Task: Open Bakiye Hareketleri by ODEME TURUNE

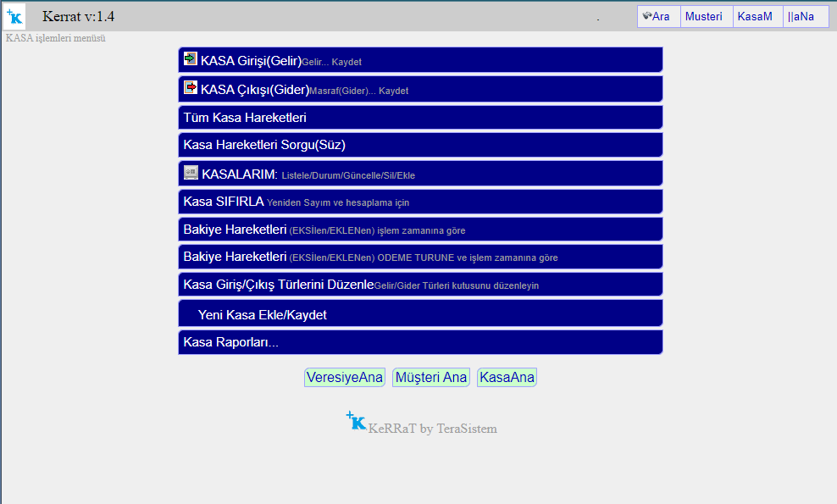Action: point(370,257)
